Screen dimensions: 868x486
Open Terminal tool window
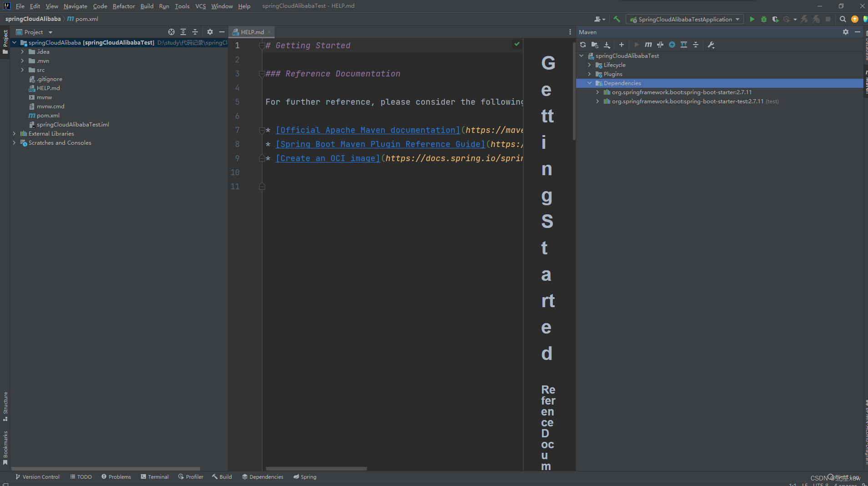point(155,477)
